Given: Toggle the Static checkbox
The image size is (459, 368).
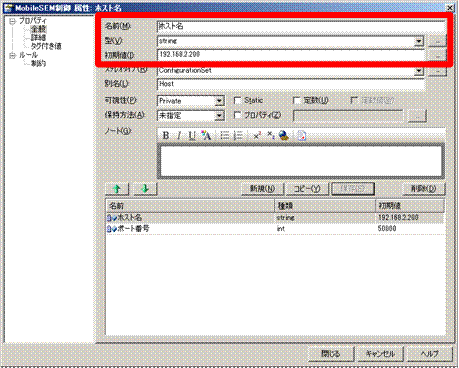Looking at the screenshot, I should click(x=237, y=100).
